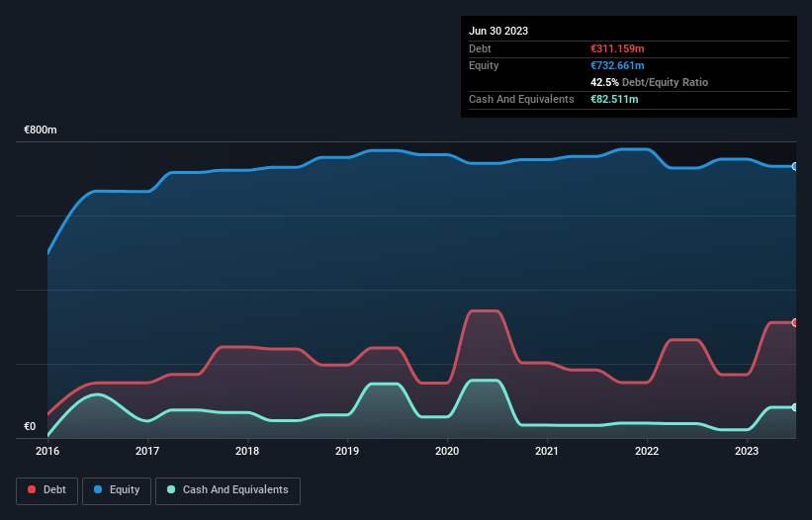Click the €800m y-axis label
This screenshot has width=812, height=520.
(41, 130)
